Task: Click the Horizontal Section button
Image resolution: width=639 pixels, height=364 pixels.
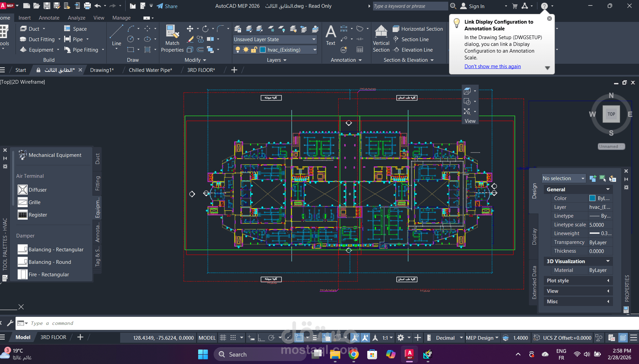Action: point(418,29)
